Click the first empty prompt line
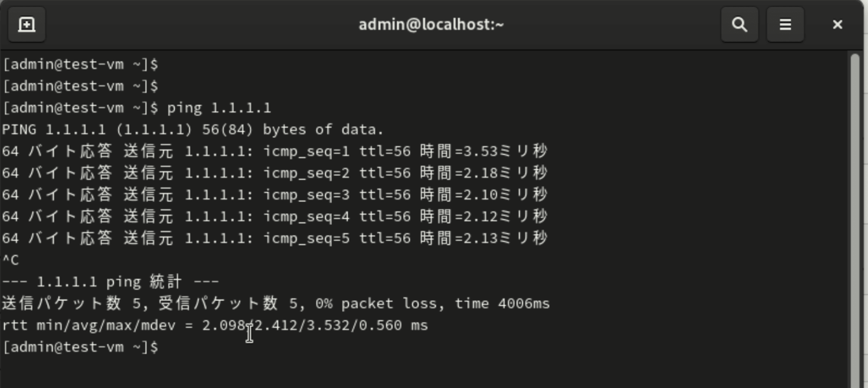 click(80, 65)
